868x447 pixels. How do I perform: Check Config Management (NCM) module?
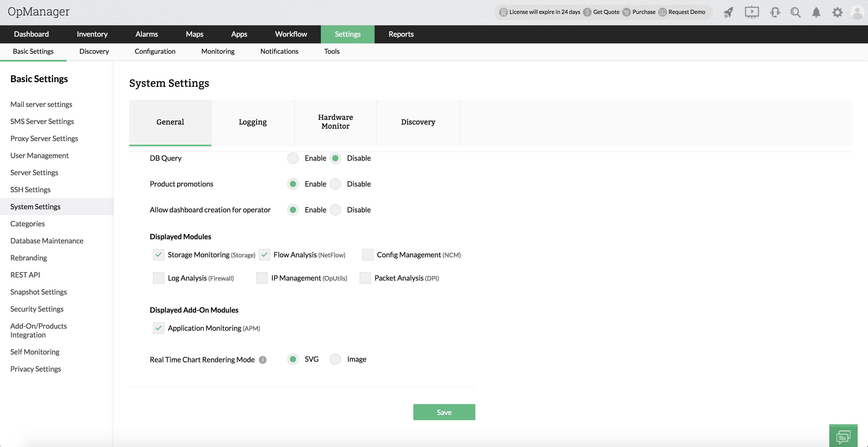pyautogui.click(x=367, y=255)
